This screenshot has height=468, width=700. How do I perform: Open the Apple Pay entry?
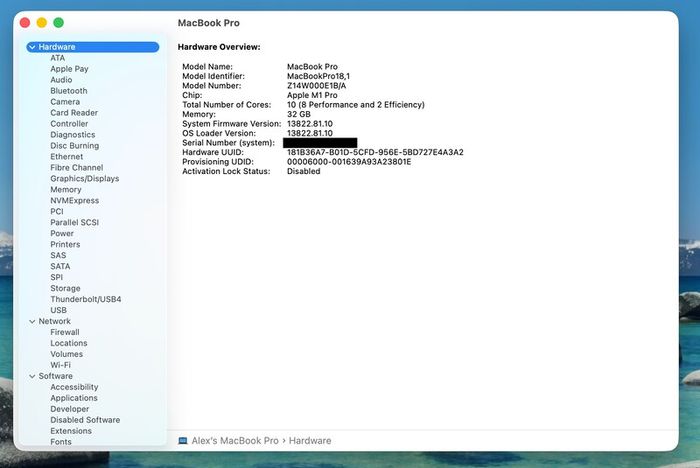click(x=69, y=69)
